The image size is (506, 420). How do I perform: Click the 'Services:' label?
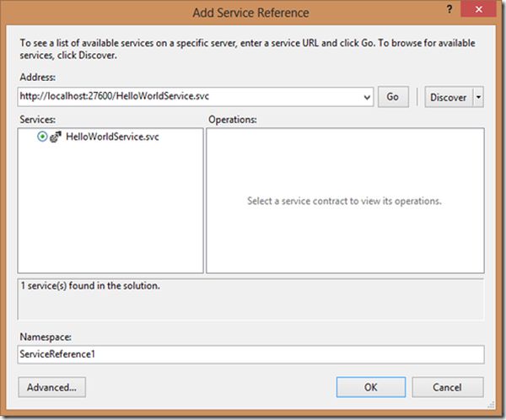pos(38,120)
